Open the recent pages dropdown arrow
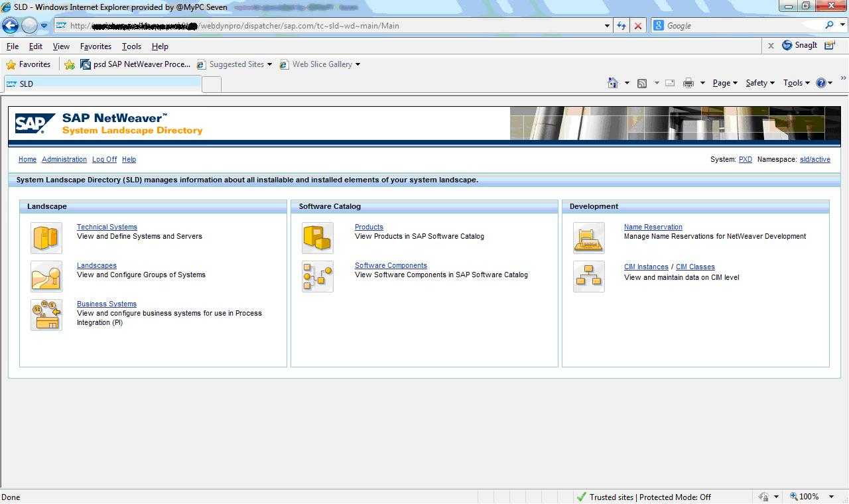 click(x=44, y=26)
